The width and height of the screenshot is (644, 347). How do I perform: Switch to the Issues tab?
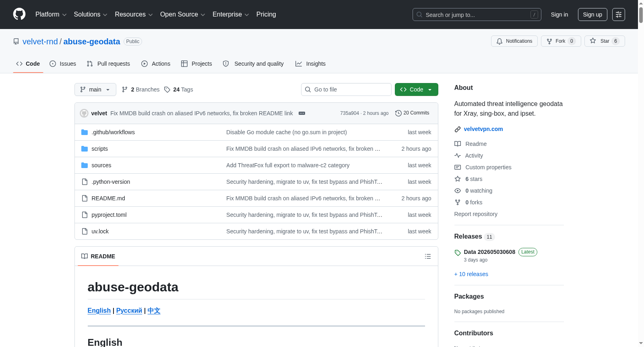(x=63, y=64)
